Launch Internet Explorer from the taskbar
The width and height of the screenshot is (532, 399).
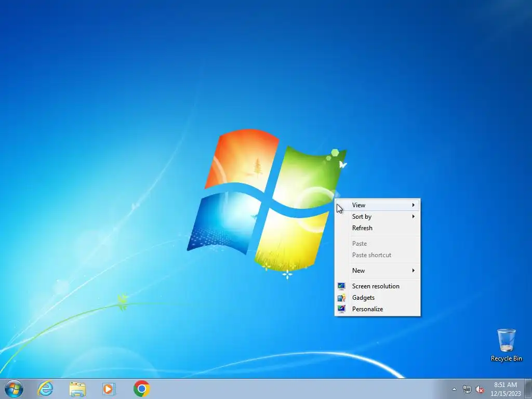pos(45,389)
